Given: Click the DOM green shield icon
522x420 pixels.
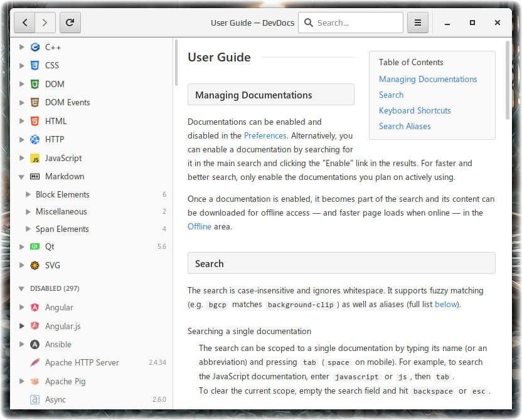Looking at the screenshot, I should click(35, 84).
